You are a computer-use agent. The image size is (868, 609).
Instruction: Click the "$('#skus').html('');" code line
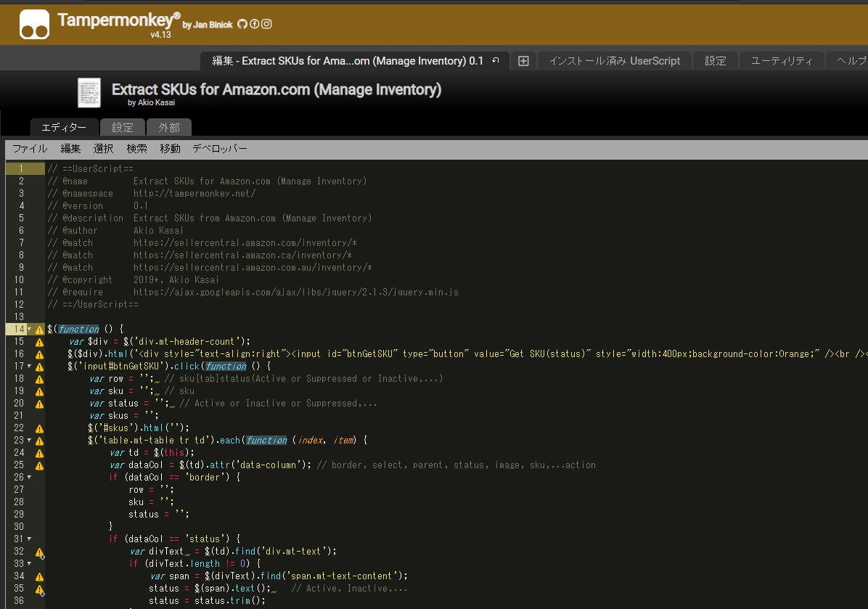click(139, 428)
